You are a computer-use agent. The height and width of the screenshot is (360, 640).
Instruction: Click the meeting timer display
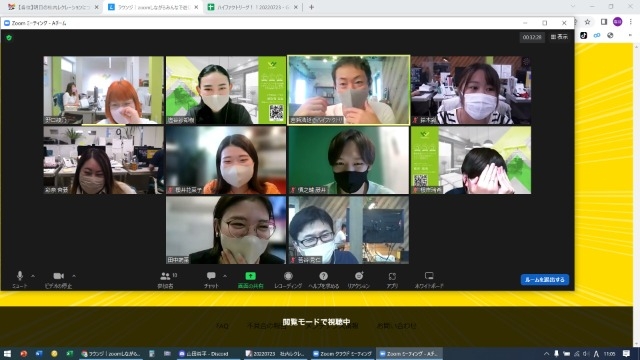(x=532, y=37)
